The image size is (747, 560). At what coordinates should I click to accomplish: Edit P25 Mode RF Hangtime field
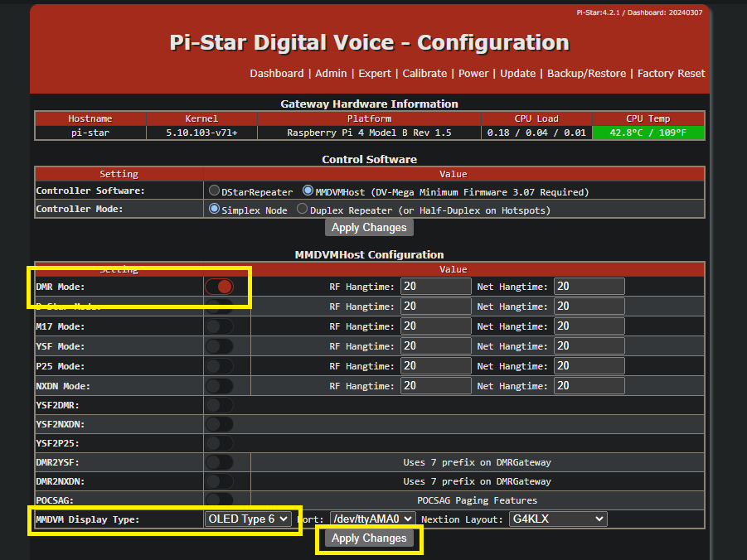[x=436, y=366]
